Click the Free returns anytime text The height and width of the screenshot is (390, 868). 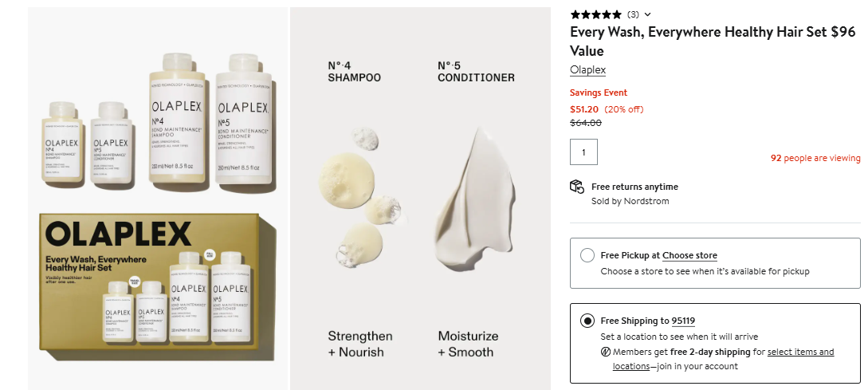coord(634,187)
